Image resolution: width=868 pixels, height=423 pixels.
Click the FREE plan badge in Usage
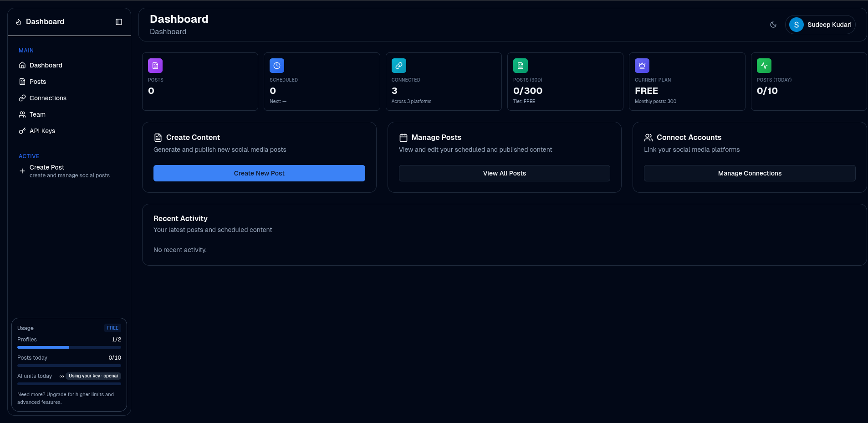pyautogui.click(x=112, y=328)
